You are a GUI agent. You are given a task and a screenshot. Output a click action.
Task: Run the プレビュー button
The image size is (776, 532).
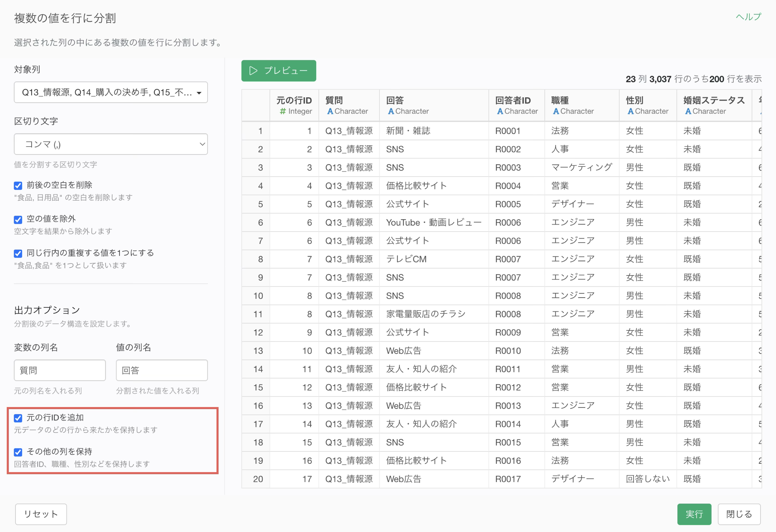pyautogui.click(x=278, y=71)
